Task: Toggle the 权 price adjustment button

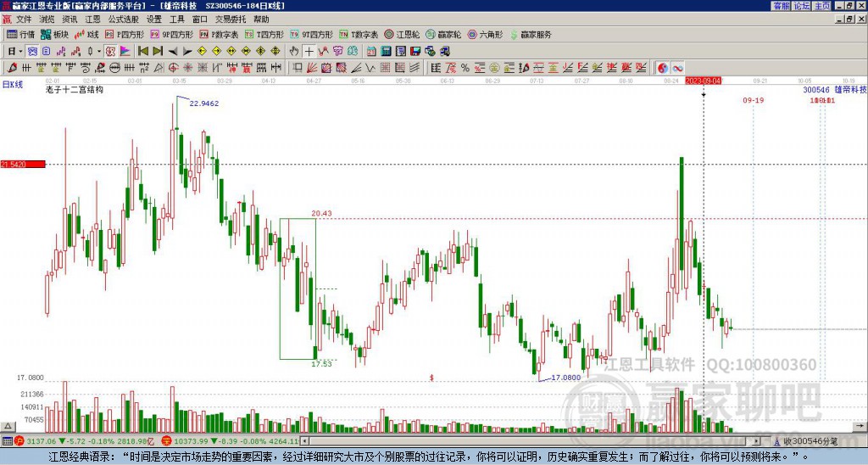Action: click(111, 52)
